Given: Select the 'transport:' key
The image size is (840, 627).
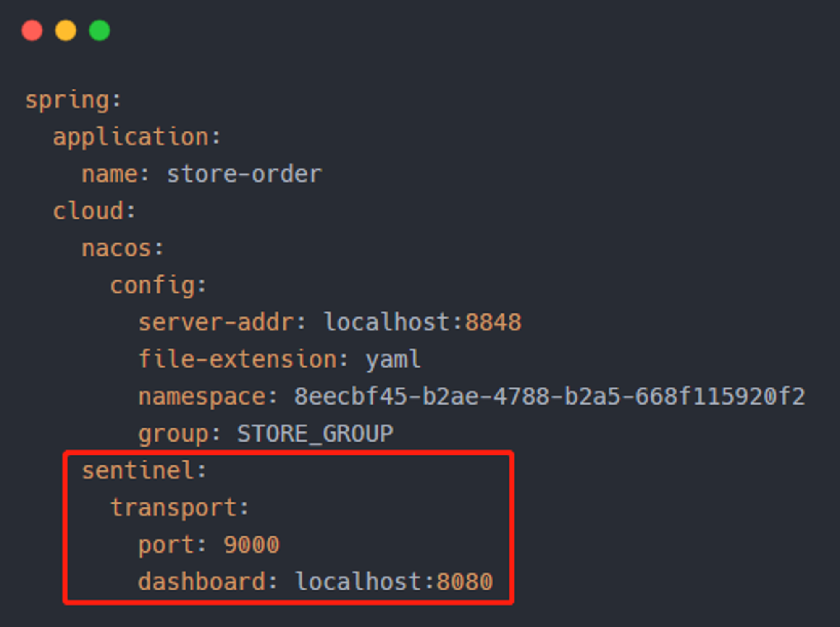Looking at the screenshot, I should (x=180, y=508).
